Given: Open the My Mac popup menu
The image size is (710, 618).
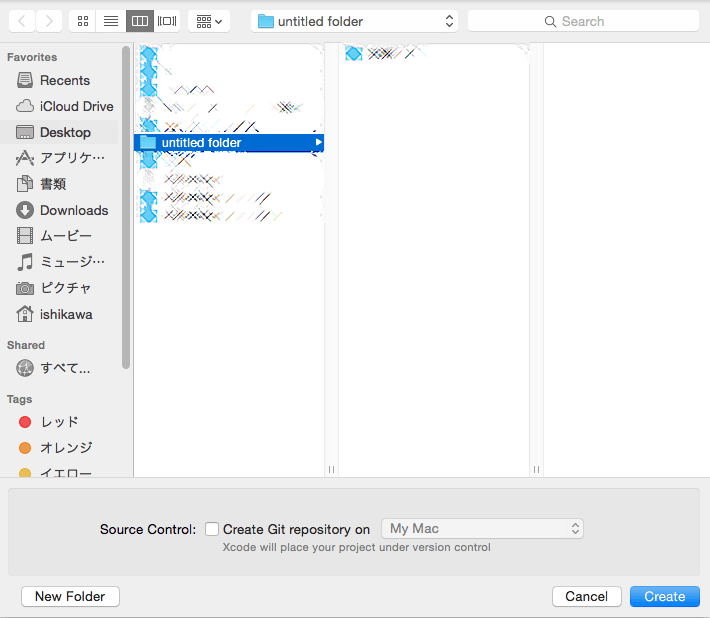Looking at the screenshot, I should point(482,529).
